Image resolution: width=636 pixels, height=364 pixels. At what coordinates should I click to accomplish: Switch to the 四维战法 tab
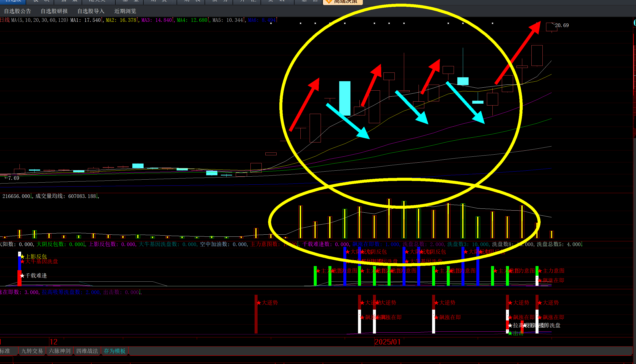87,351
